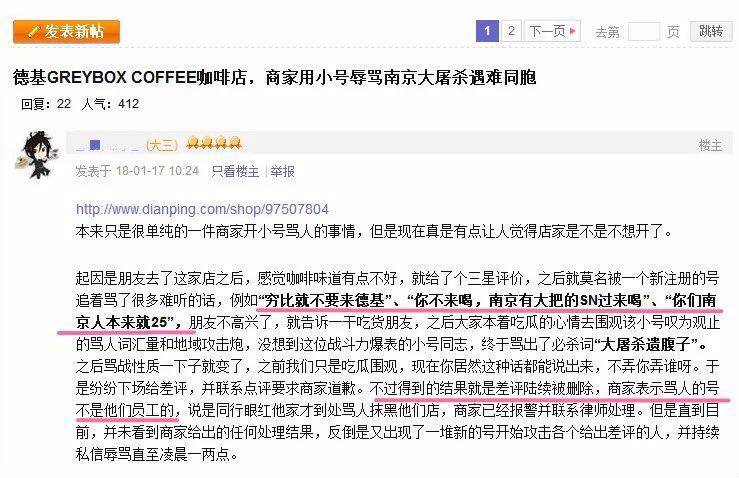Click the first gold medal badge icon
Image resolution: width=739 pixels, height=478 pixels.
(192, 143)
